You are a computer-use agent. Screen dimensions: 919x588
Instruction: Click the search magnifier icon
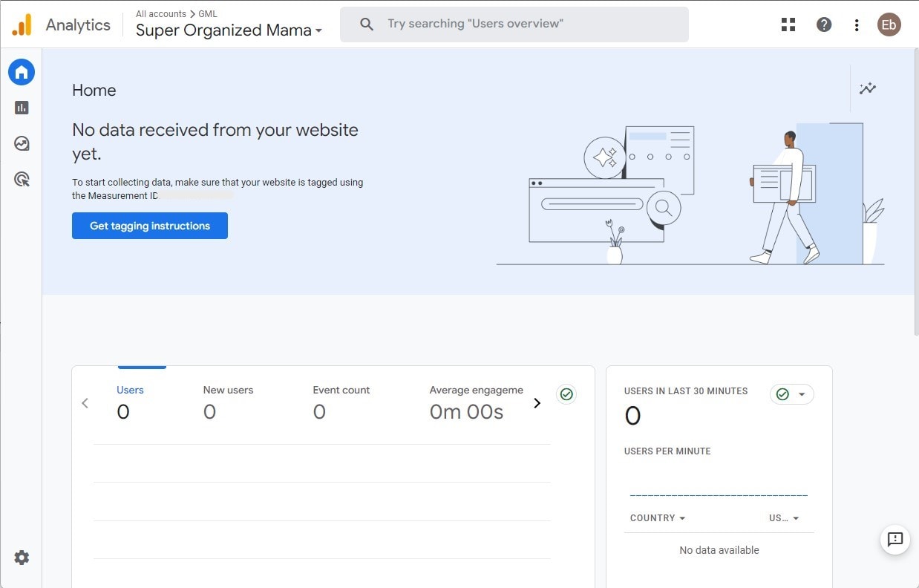point(367,24)
